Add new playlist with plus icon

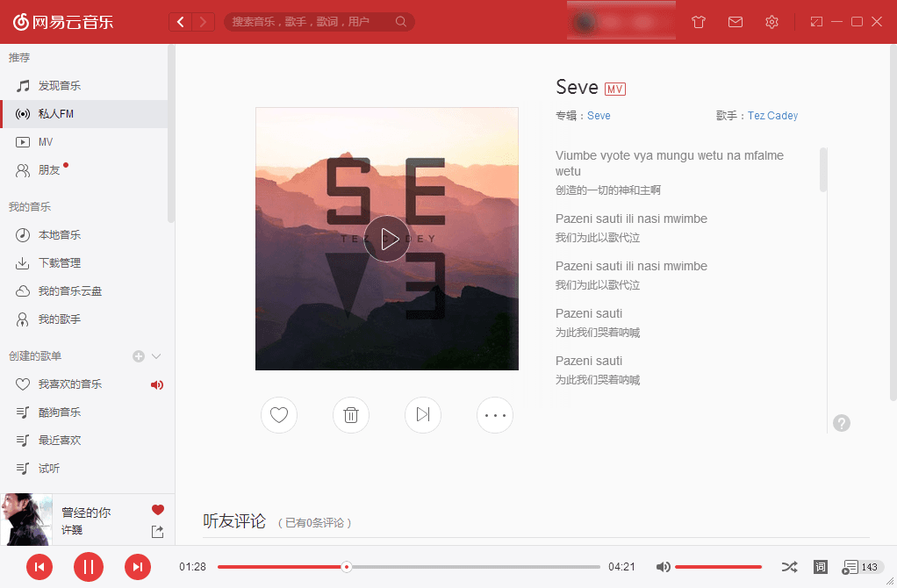[x=139, y=356]
